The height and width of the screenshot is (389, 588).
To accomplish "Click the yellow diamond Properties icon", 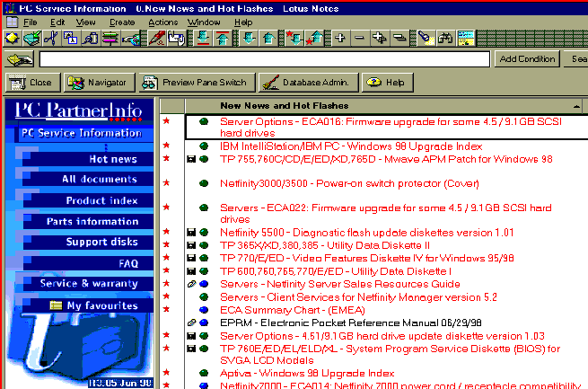I will coord(12,39).
